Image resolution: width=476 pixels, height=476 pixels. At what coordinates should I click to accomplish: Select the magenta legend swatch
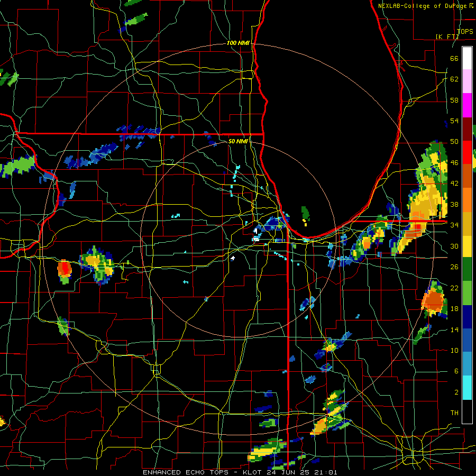pyautogui.click(x=467, y=105)
